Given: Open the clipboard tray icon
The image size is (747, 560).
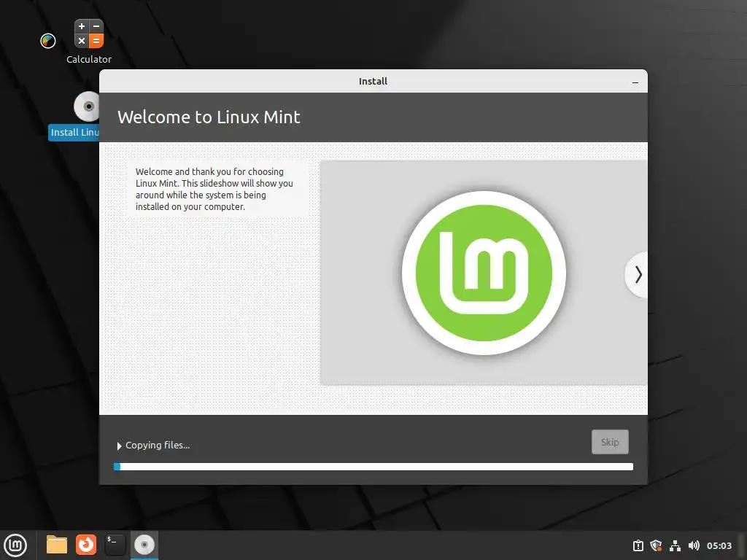Looking at the screenshot, I should pos(638,545).
